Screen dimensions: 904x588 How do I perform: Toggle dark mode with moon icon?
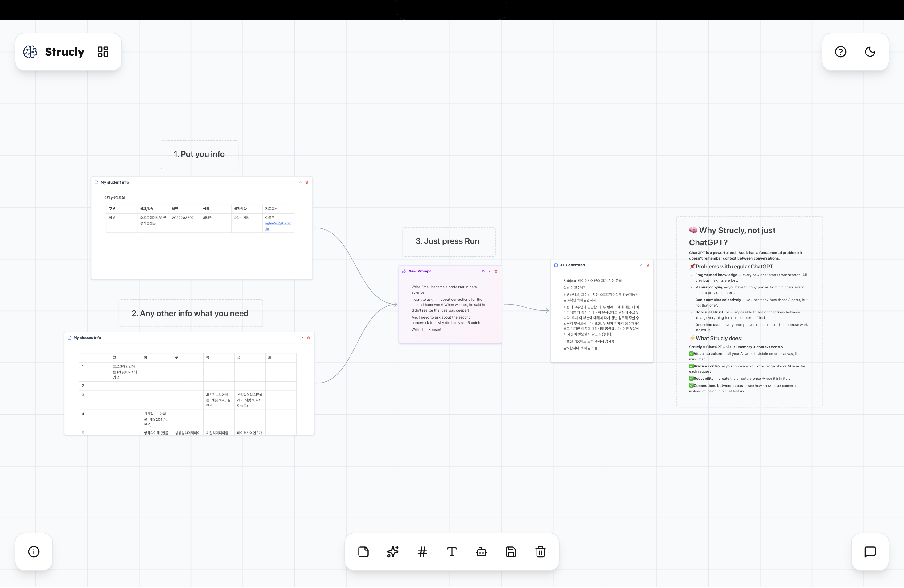[x=870, y=52]
